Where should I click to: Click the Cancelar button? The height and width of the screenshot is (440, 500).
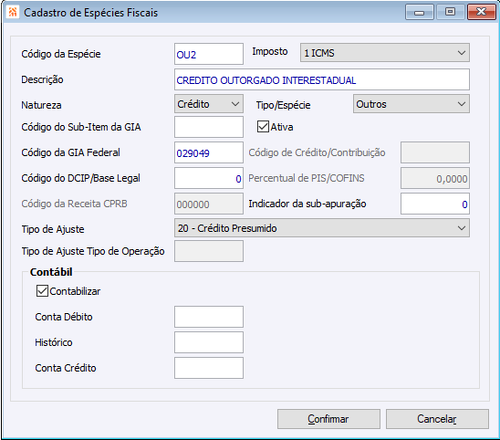point(437,419)
